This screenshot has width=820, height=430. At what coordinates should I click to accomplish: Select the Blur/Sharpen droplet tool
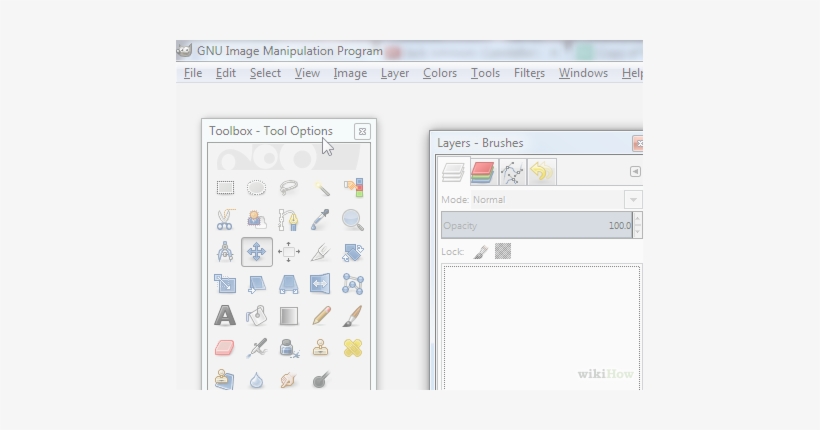[256, 380]
